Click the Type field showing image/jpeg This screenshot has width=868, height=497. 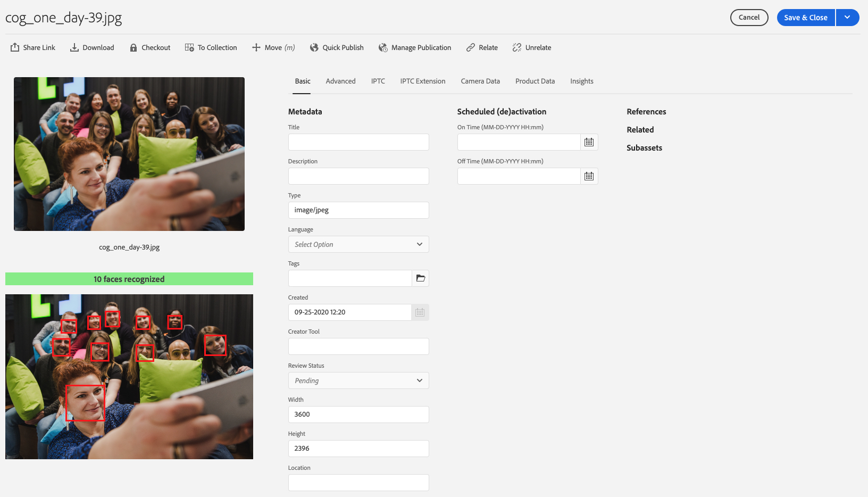click(x=358, y=210)
